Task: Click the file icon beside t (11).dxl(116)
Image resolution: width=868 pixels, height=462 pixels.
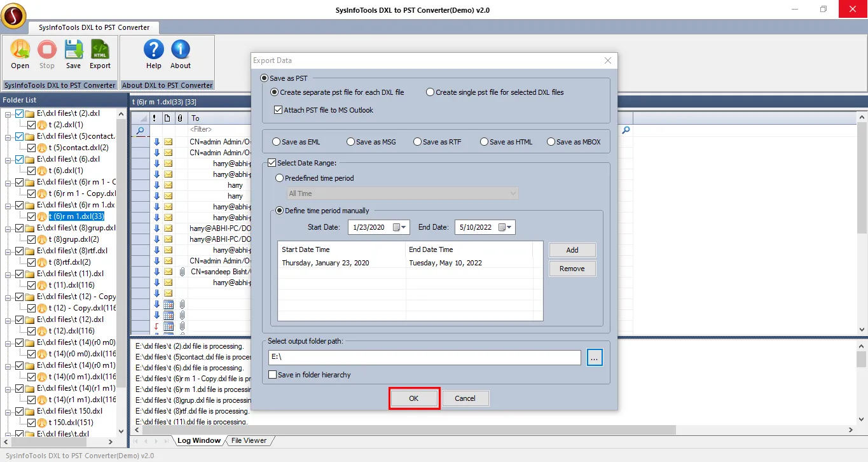Action: pos(42,285)
